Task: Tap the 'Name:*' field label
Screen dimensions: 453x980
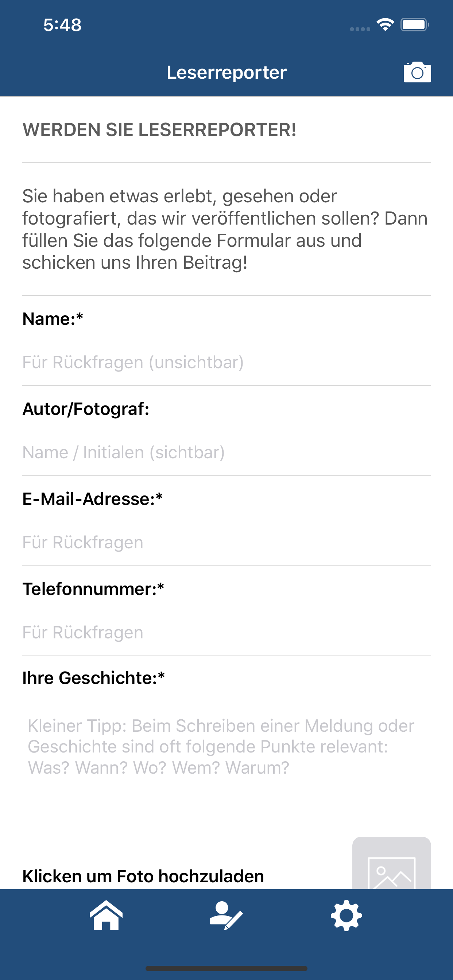Action: 53,319
